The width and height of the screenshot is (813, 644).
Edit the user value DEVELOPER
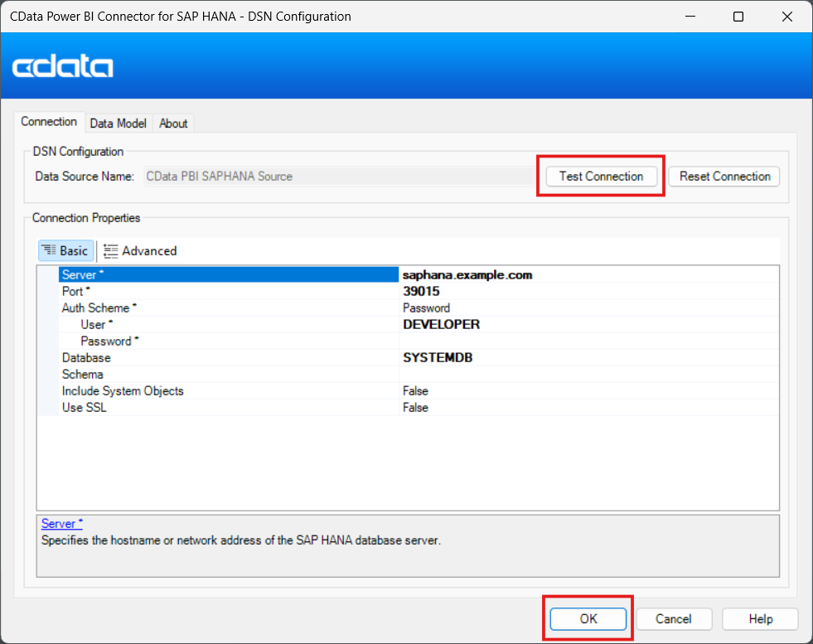click(588, 325)
